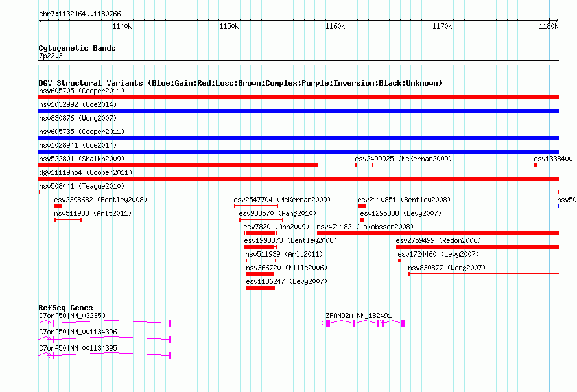
Task: Click the nsv522801 (Shaikh2009) red loss bar
Action: click(178, 165)
